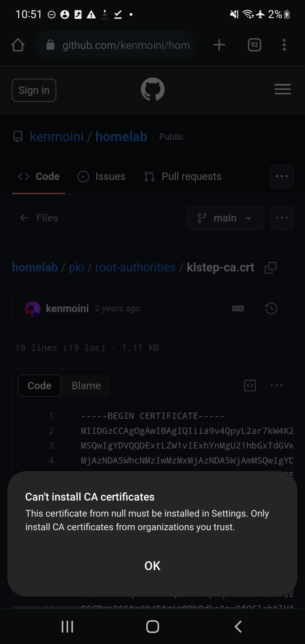
Task: Open more file actions next to branch
Action: (282, 218)
